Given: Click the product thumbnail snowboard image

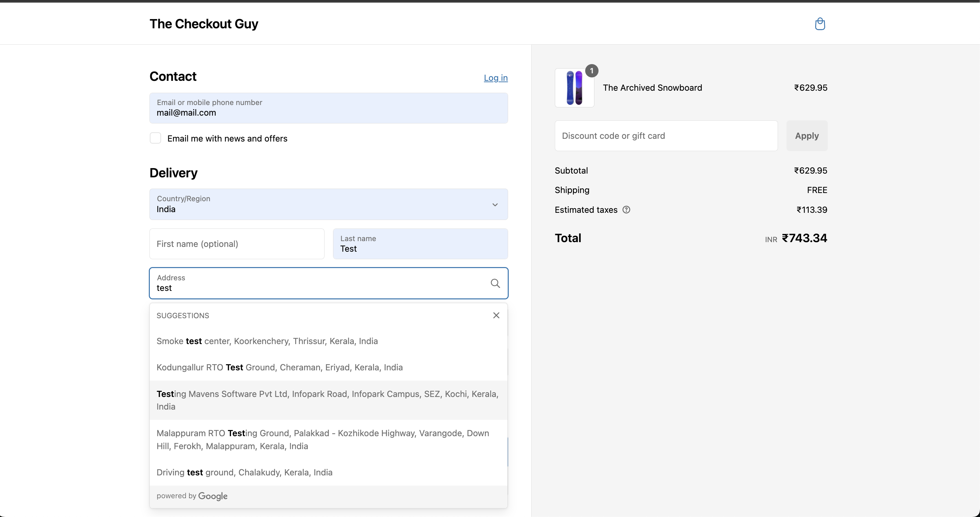Looking at the screenshot, I should (x=574, y=87).
